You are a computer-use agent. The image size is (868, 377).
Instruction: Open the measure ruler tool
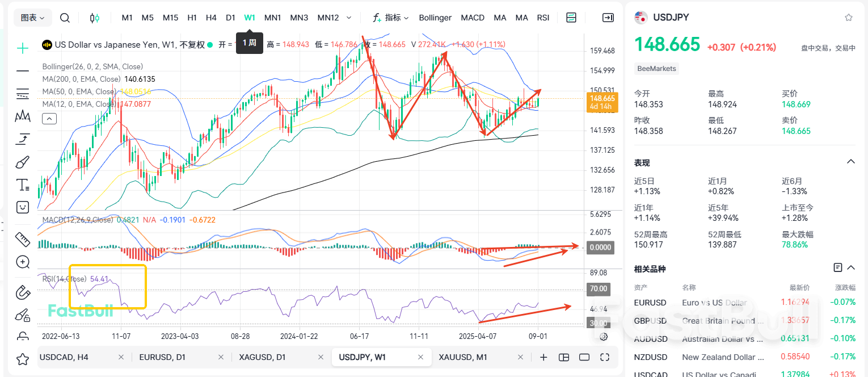click(x=23, y=239)
